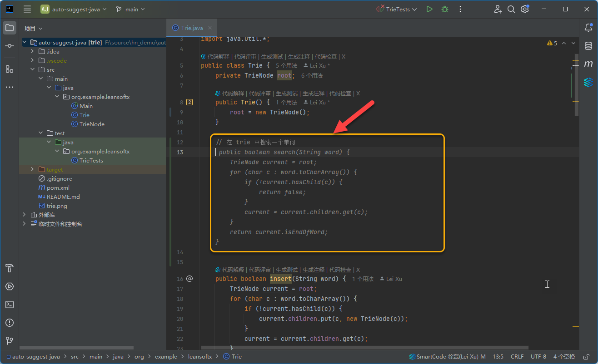The image size is (598, 364).
Task: Switch to the Trie.java editor tab
Action: (192, 28)
